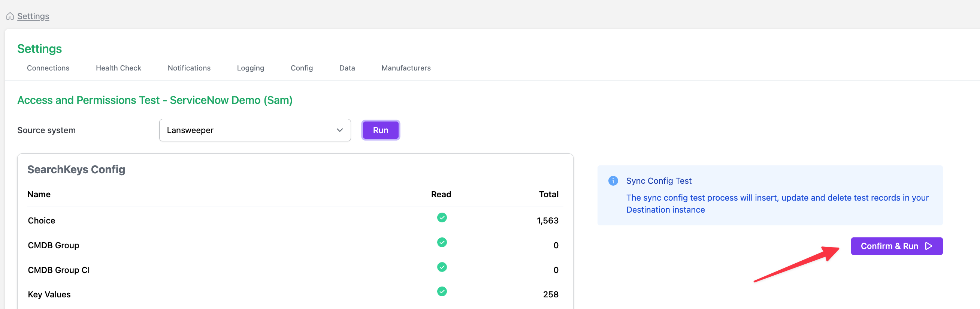Switch to the Health Check tab

(x=118, y=68)
